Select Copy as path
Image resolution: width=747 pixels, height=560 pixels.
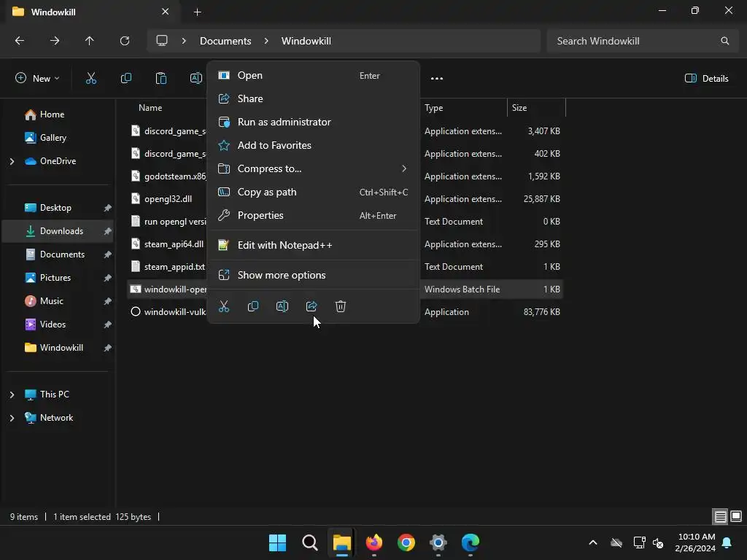click(x=314, y=192)
